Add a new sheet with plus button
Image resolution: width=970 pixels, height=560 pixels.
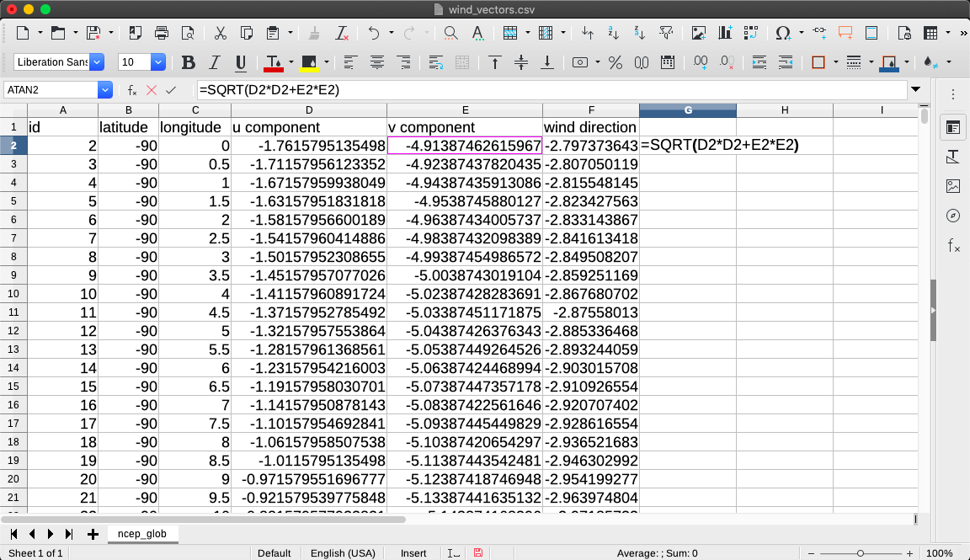pyautogui.click(x=93, y=534)
